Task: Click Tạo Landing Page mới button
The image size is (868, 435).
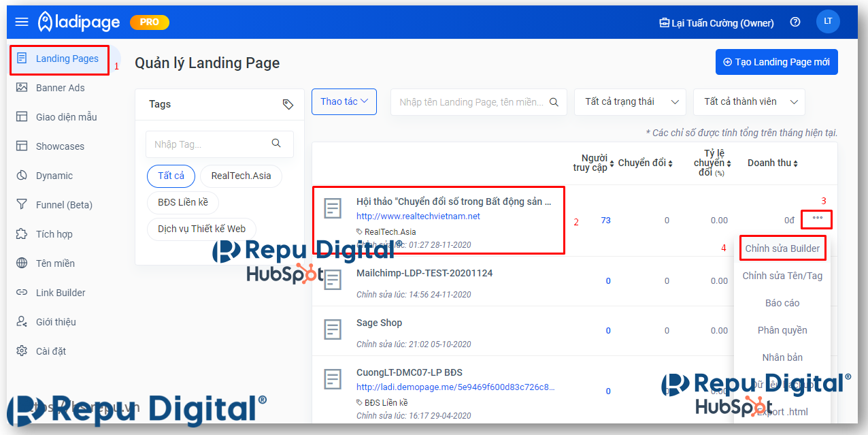Action: pyautogui.click(x=777, y=62)
